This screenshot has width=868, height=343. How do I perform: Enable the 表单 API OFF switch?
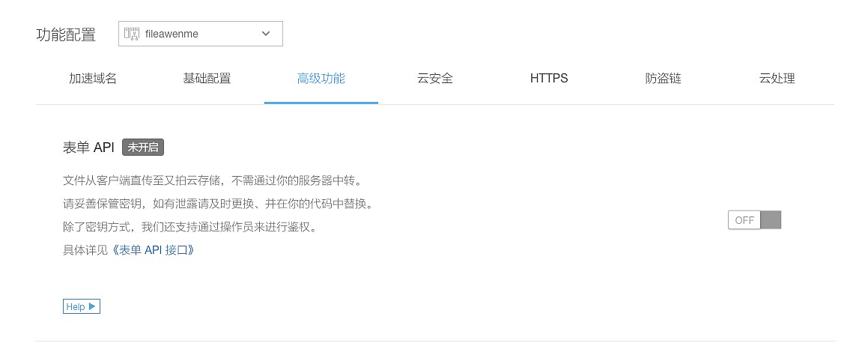click(x=754, y=220)
